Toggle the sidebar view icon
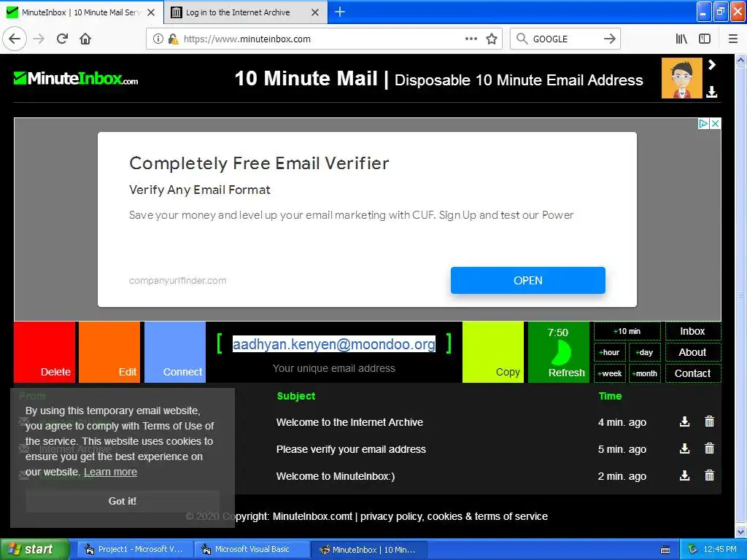The height and width of the screenshot is (560, 747). point(705,39)
